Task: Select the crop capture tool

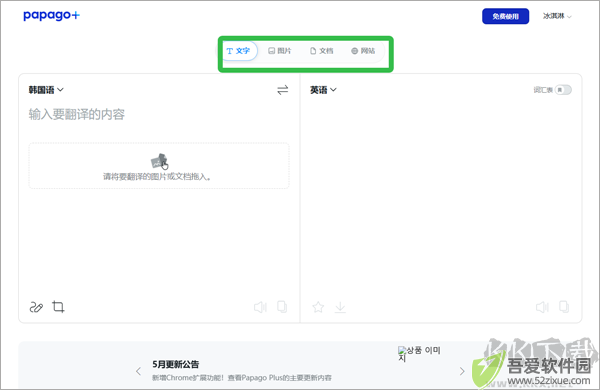Action: pos(58,307)
